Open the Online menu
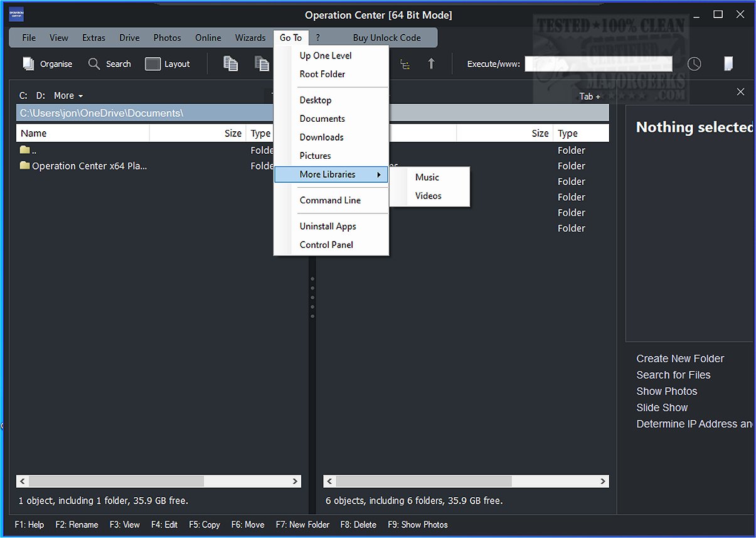 [x=208, y=38]
